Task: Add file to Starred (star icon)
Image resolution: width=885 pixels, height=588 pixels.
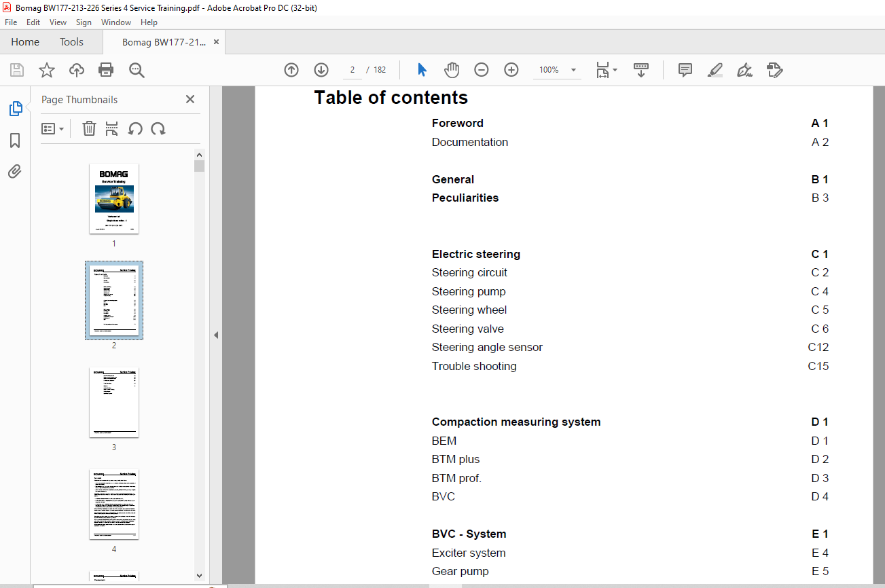Action: click(47, 70)
